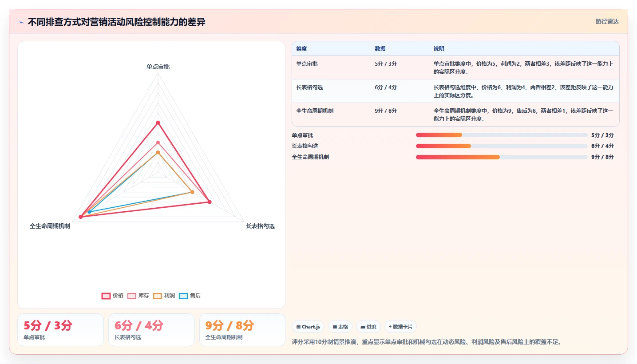Click the 全生命周期机制 description text in table

pos(523,115)
